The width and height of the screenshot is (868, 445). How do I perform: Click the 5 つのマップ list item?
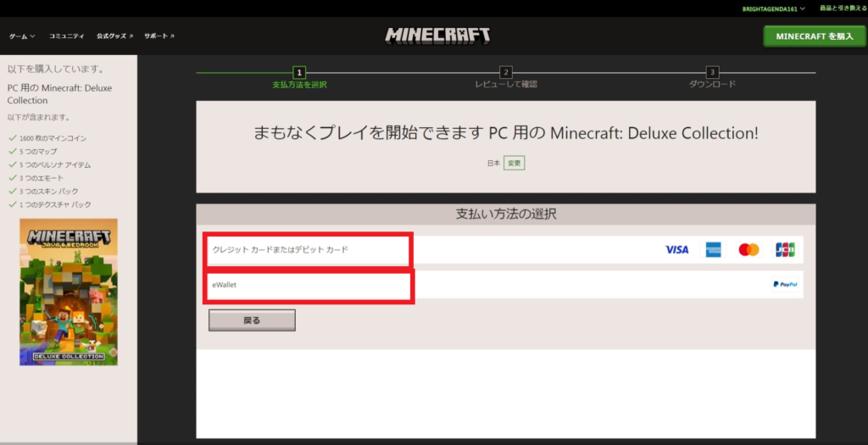coord(38,152)
